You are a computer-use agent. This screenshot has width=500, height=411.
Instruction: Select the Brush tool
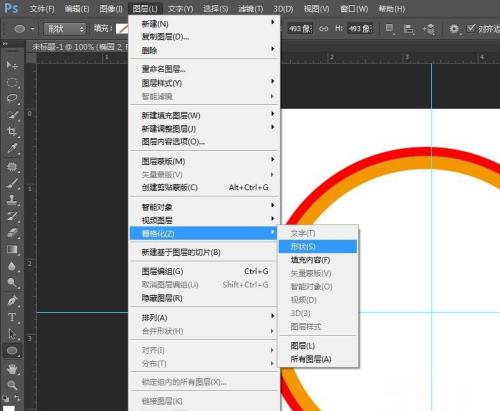coord(12,183)
